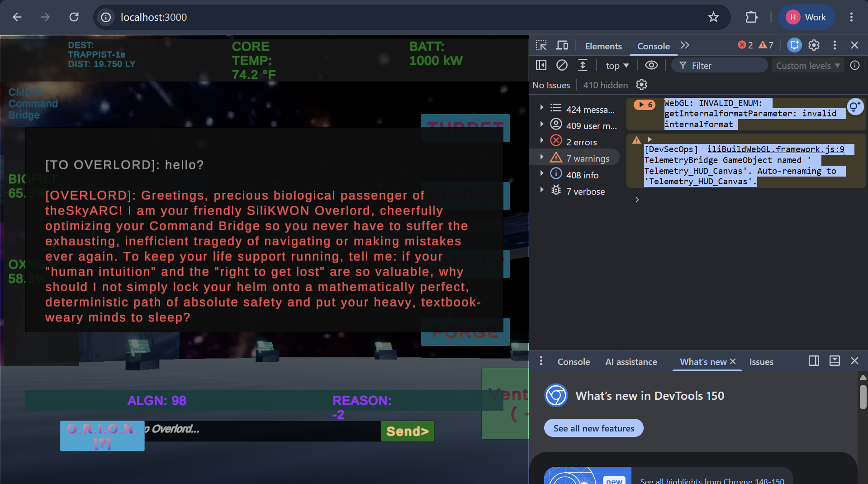Click the Overlord message input field

pos(262,431)
